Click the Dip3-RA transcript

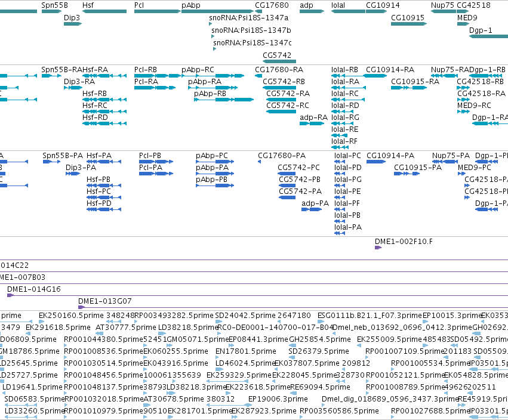pos(73,88)
